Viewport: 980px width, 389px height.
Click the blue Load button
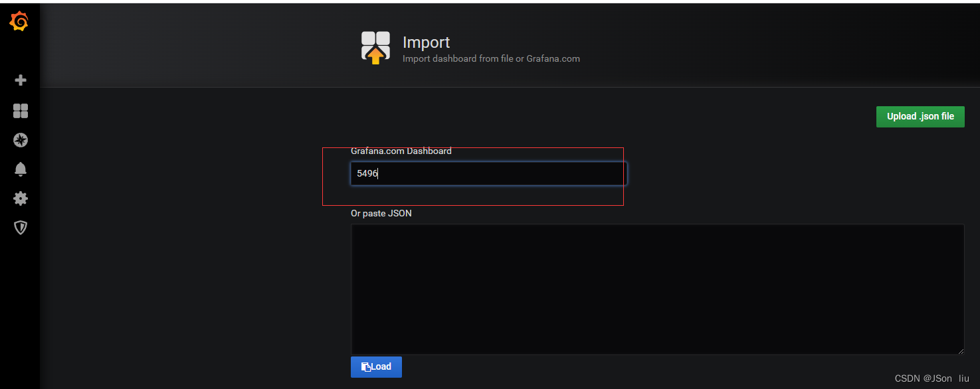click(x=376, y=366)
